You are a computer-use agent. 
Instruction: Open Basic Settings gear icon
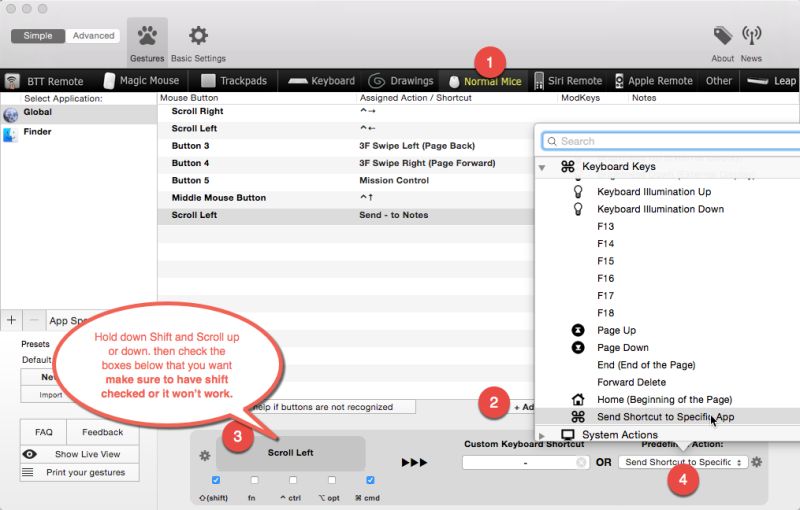(198, 36)
